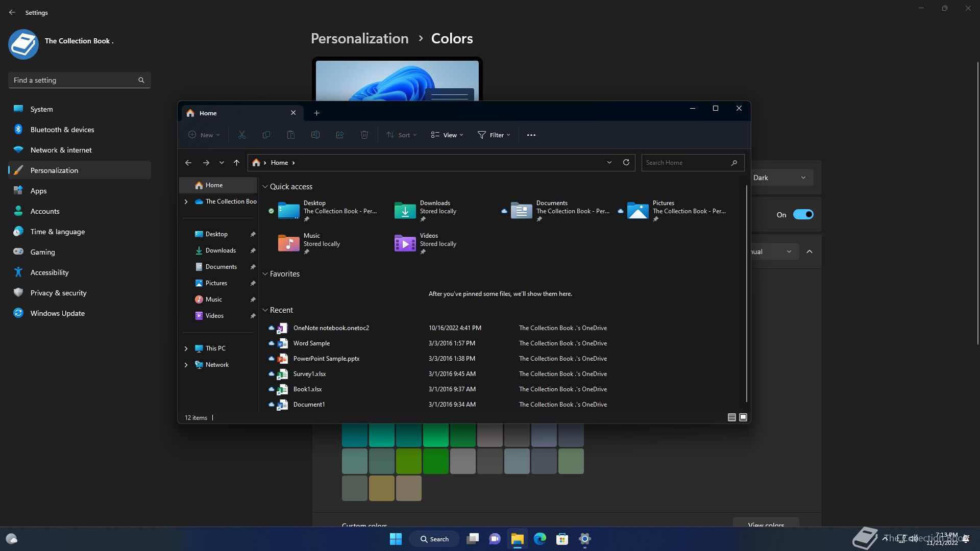Open the three-dots See more menu
This screenshot has height=551, width=980.
point(531,135)
